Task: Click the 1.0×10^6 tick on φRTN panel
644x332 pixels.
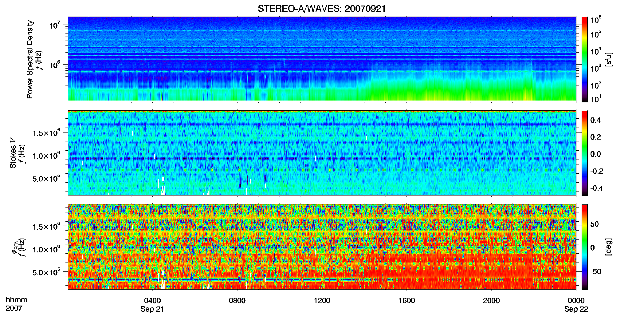Action: pos(46,249)
